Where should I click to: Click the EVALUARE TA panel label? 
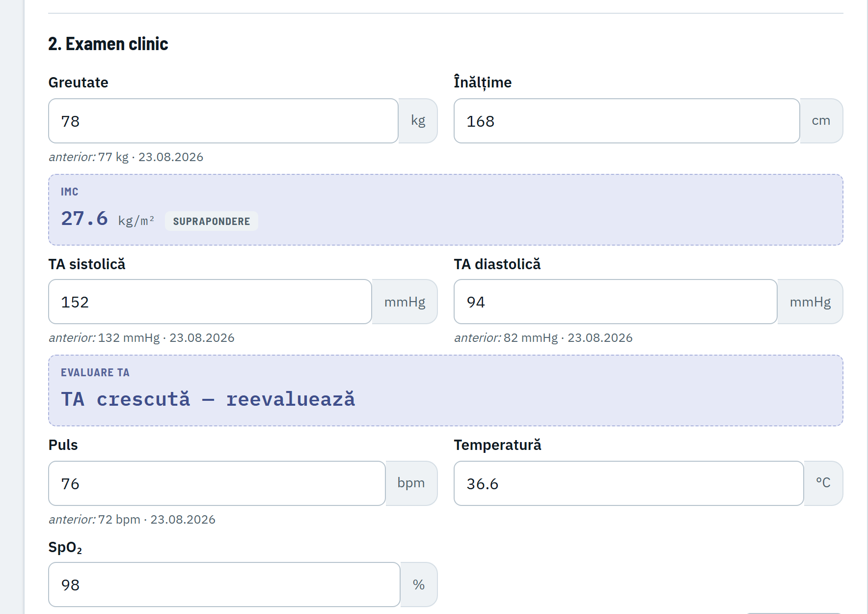tap(95, 373)
